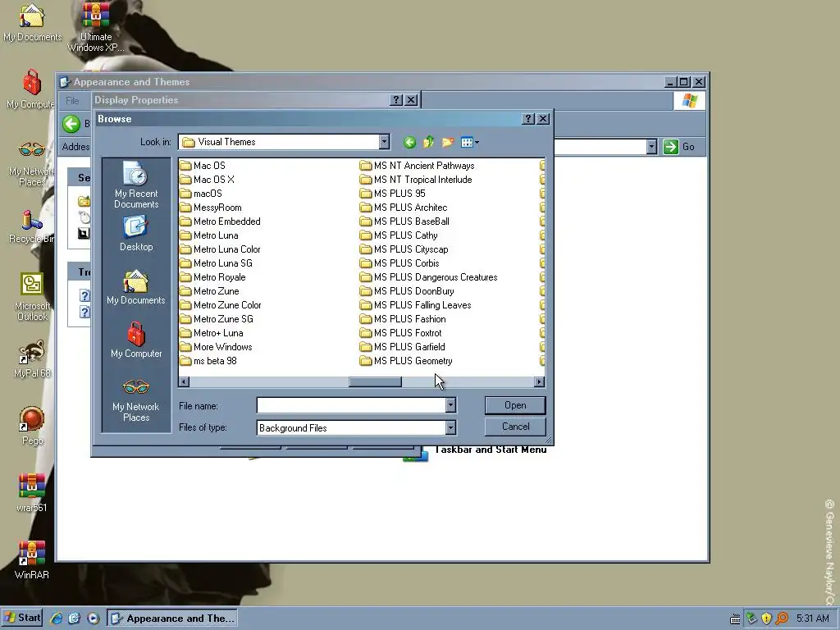Select the Metro Zune folder
Screen dimensions: 840x630
click(x=210, y=291)
